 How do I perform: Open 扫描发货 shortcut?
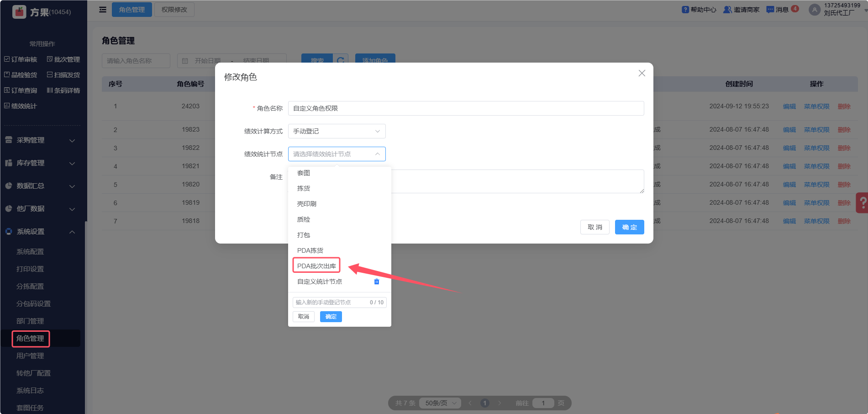coord(63,75)
